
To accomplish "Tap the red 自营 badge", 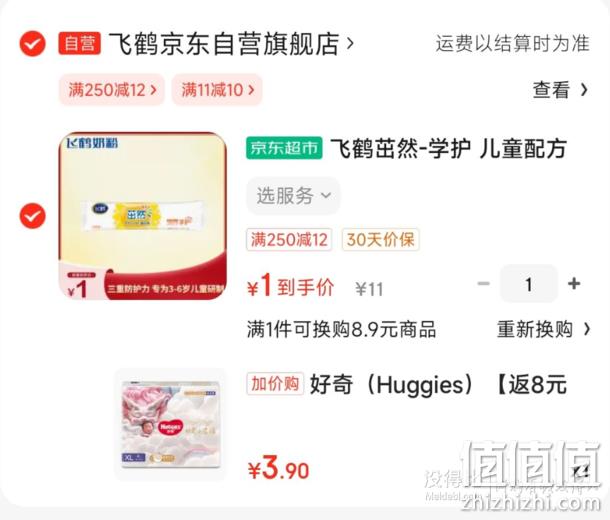I will click(x=80, y=43).
